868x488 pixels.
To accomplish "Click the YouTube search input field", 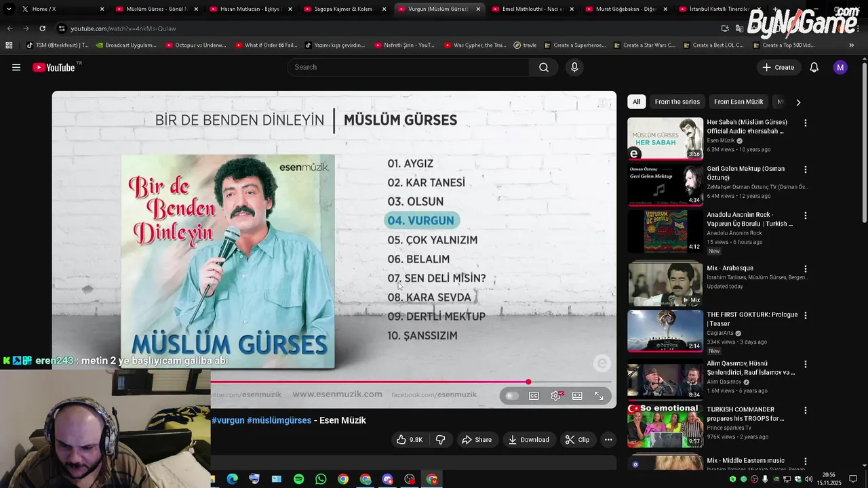I will (408, 67).
